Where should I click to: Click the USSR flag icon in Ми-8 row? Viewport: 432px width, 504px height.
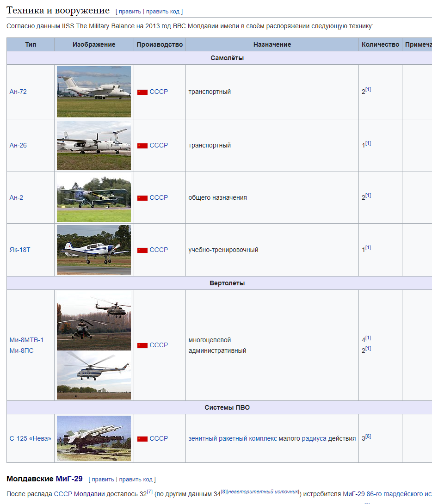142,345
